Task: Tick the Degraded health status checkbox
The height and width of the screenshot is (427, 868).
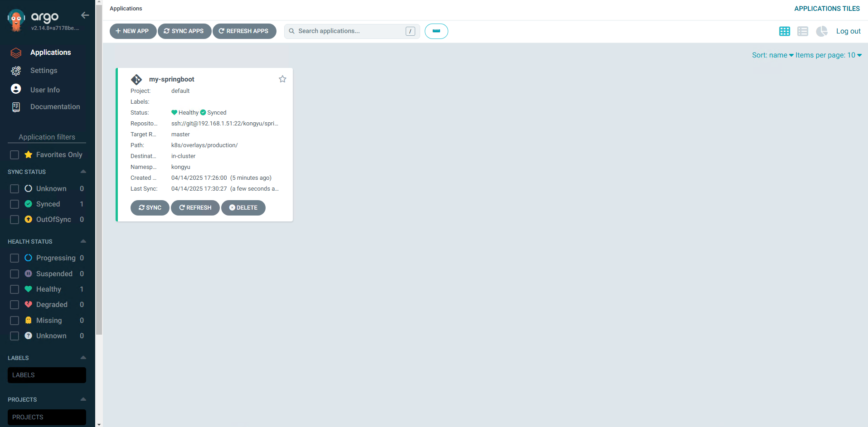Action: (15, 305)
